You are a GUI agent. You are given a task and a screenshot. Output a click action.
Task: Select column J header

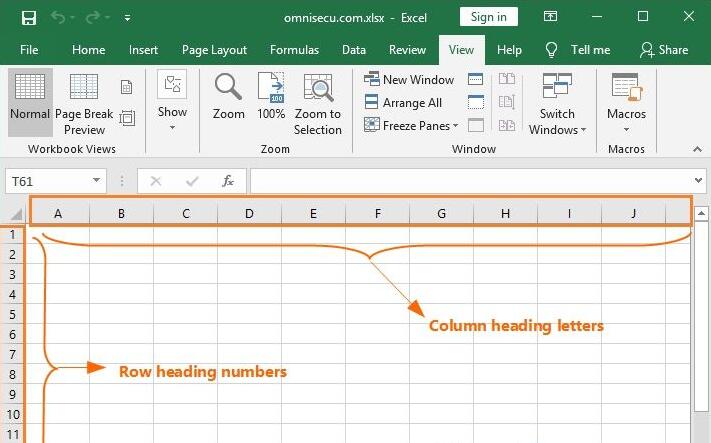[633, 214]
